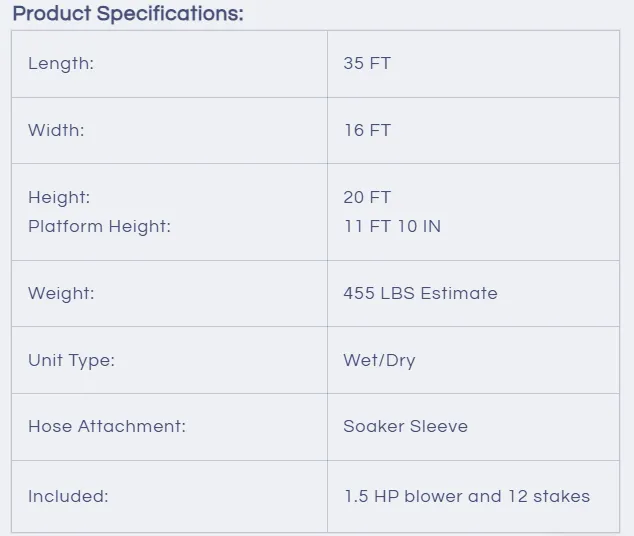Select the "Hose Attachment:" label cell
Image resolution: width=634 pixels, height=536 pixels.
click(x=107, y=426)
